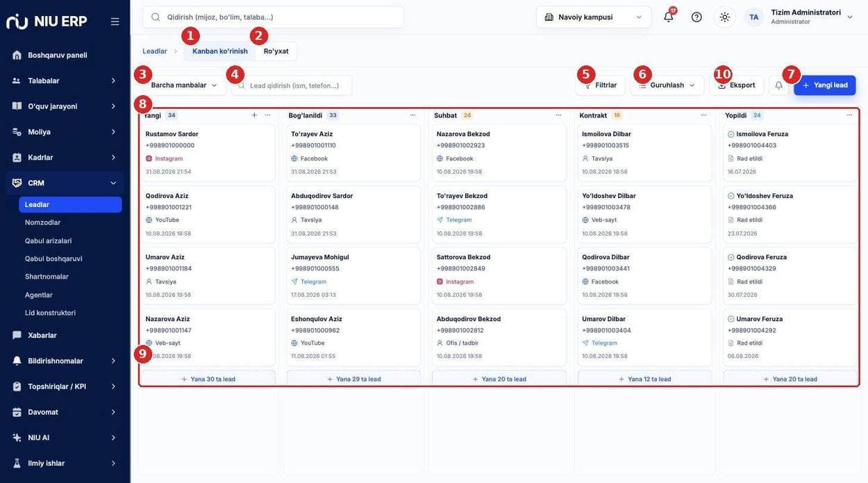This screenshot has width=868, height=483.
Task: Open the Qodirova Feruza closed lead card
Action: (x=790, y=276)
